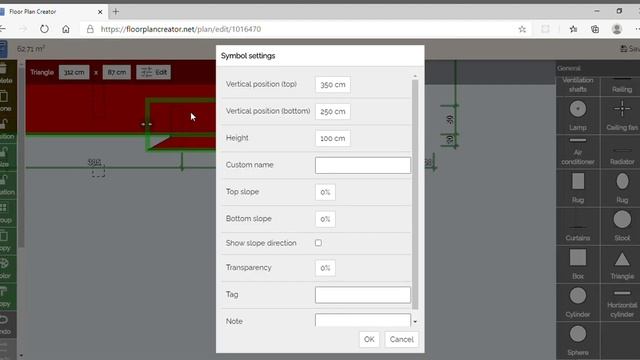
Task: Focus the Custom name text box
Action: [x=363, y=165]
